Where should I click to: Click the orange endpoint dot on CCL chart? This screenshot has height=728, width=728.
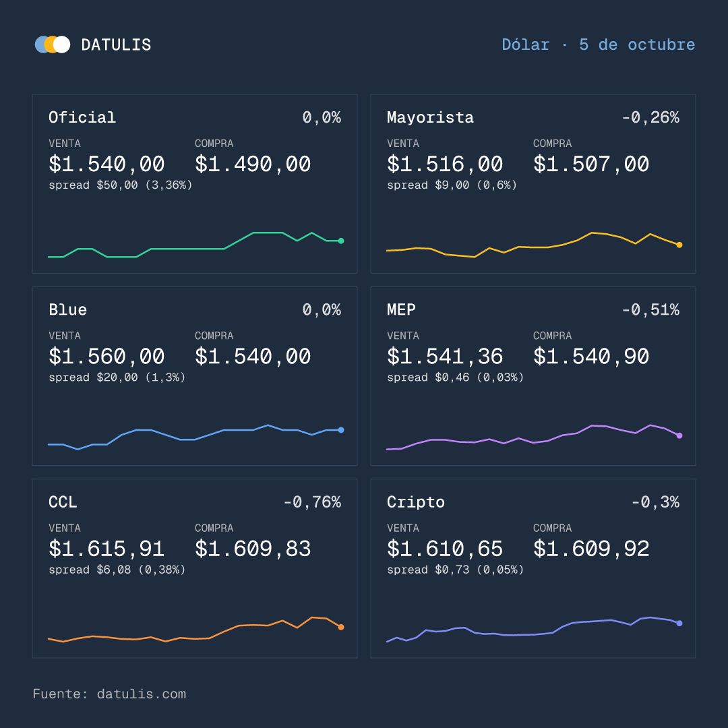pos(341,628)
